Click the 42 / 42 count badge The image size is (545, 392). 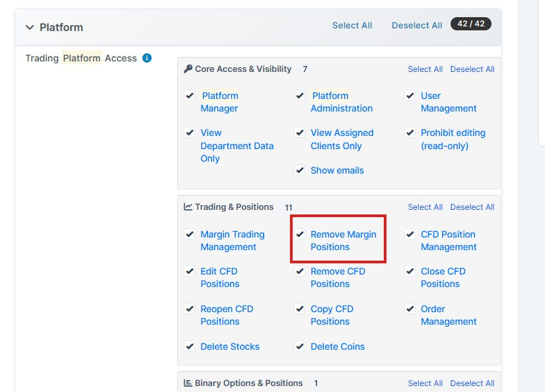470,24
